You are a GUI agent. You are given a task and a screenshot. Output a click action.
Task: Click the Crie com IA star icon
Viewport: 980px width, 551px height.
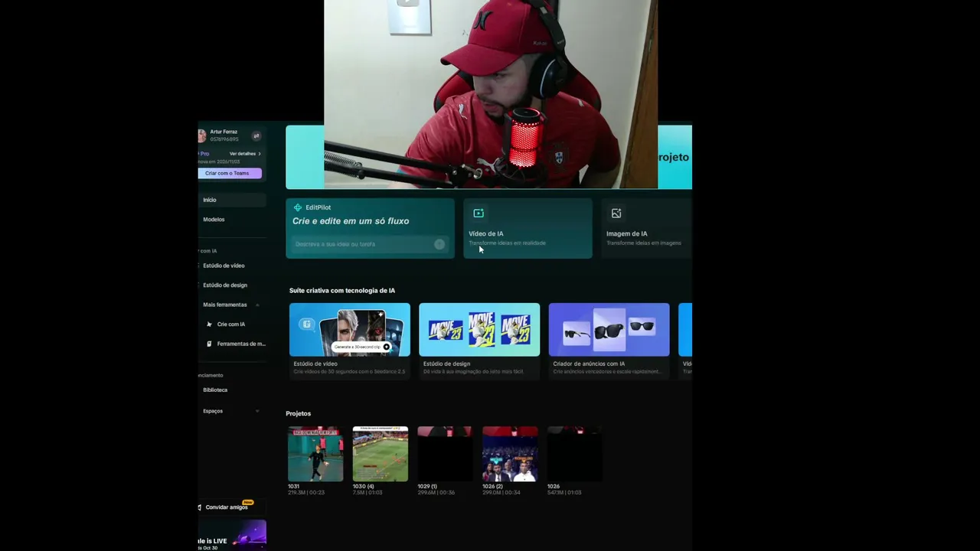209,324
